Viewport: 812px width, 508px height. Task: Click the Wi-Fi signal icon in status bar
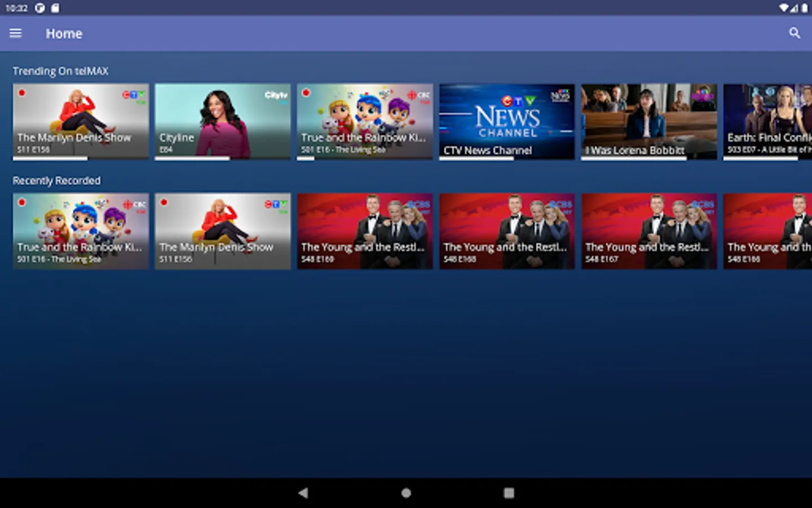click(x=784, y=8)
